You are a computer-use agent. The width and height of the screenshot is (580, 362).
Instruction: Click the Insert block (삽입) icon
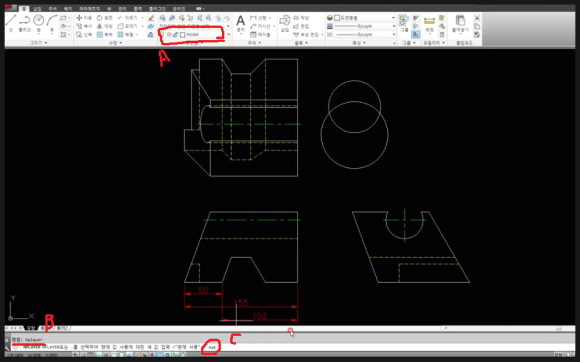[284, 23]
